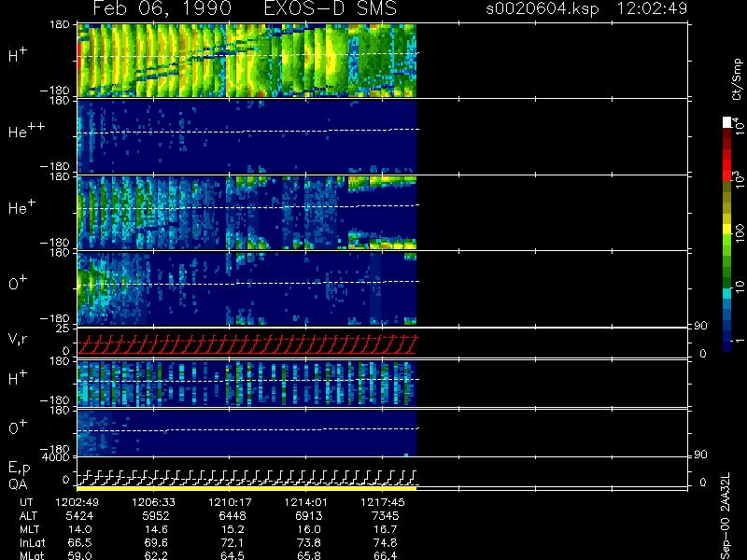Image resolution: width=747 pixels, height=560 pixels.
Task: Click inside the top H+ spectrogram panel
Action: click(247, 61)
